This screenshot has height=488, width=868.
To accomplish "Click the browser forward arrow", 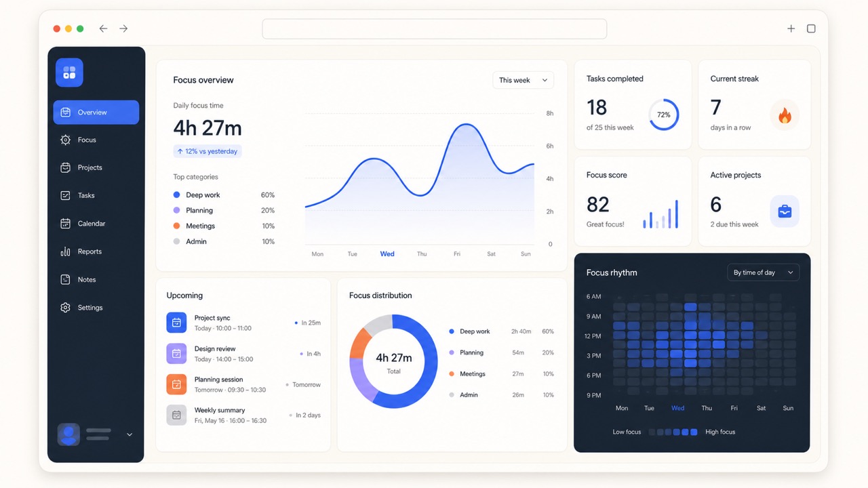I will [123, 28].
